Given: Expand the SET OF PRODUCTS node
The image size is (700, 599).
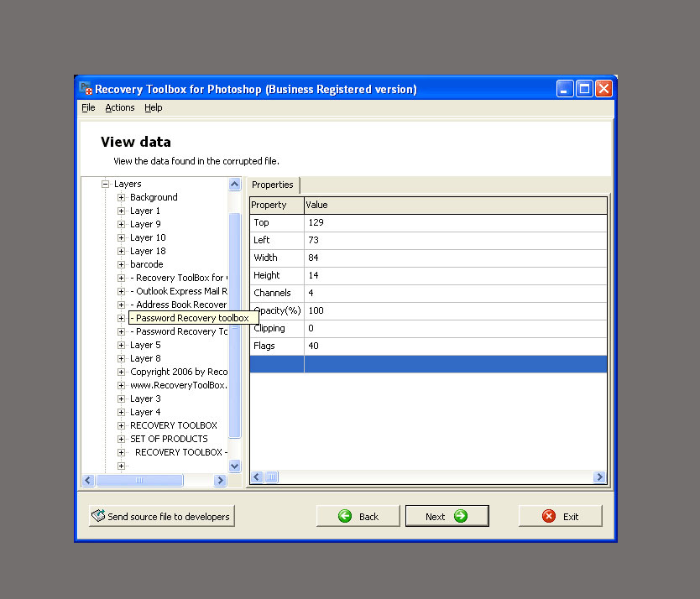Looking at the screenshot, I should [x=121, y=439].
